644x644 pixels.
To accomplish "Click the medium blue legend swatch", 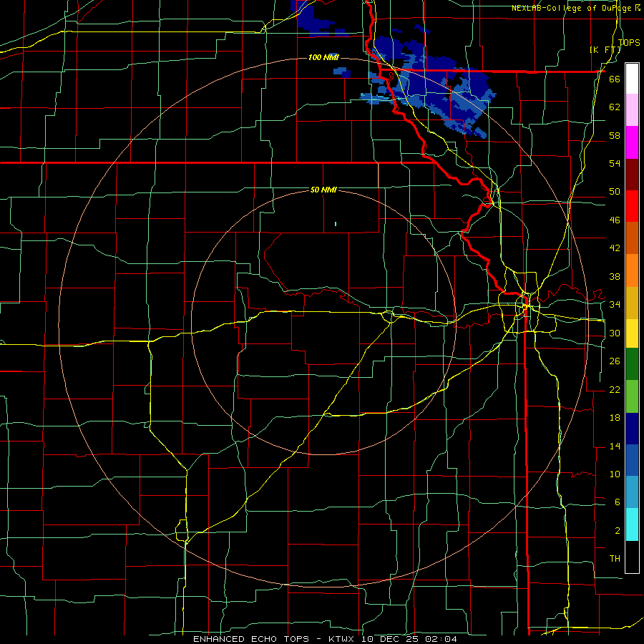I will pos(632,460).
